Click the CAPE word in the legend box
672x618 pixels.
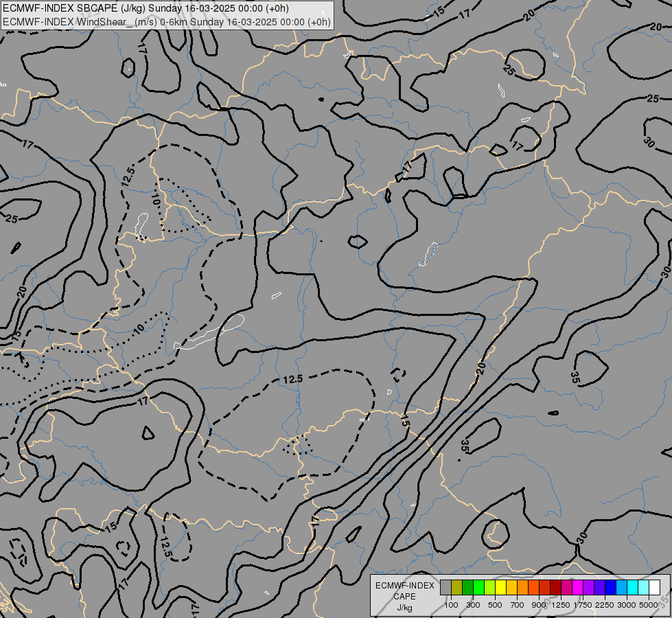404,597
